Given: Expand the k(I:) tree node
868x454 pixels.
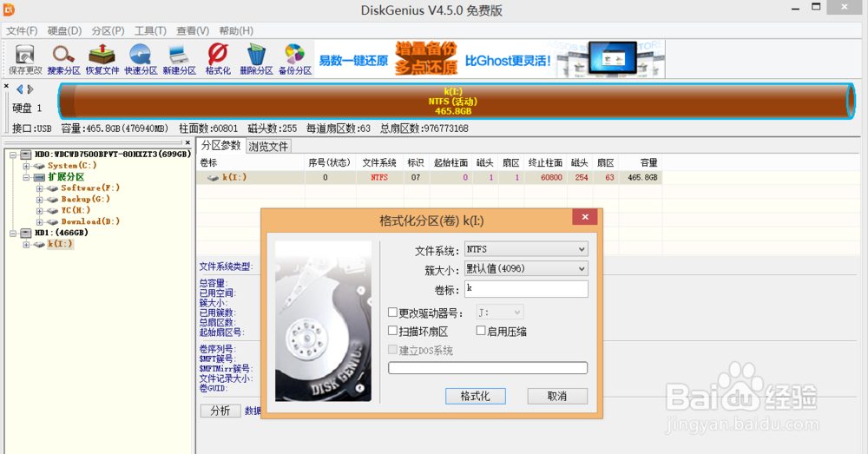Looking at the screenshot, I should [26, 244].
